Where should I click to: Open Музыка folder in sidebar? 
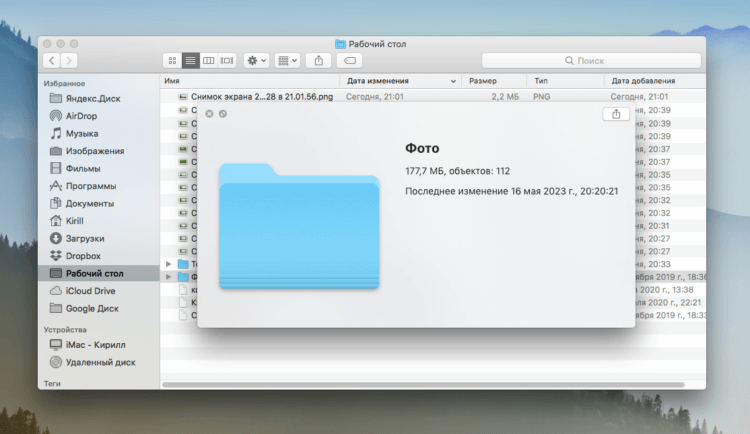82,134
